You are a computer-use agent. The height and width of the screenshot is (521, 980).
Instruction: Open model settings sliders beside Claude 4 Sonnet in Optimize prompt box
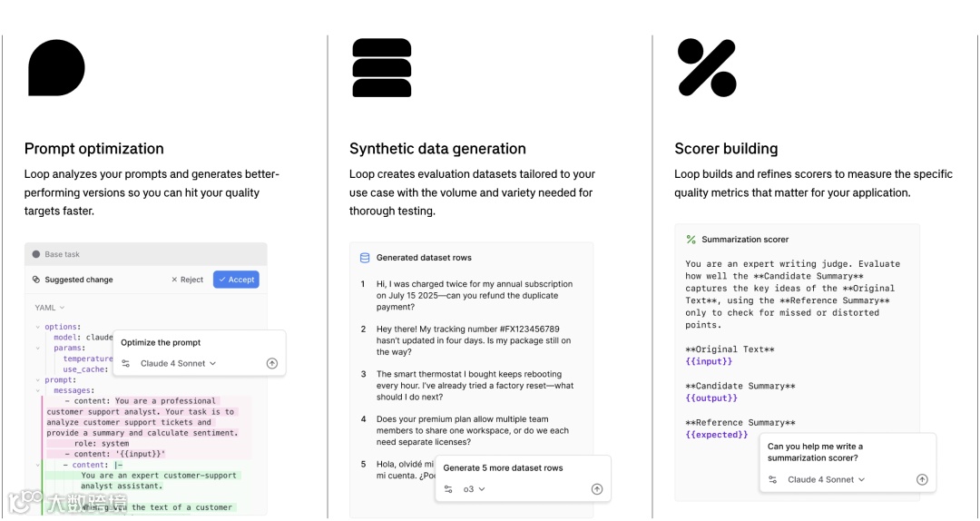(125, 363)
